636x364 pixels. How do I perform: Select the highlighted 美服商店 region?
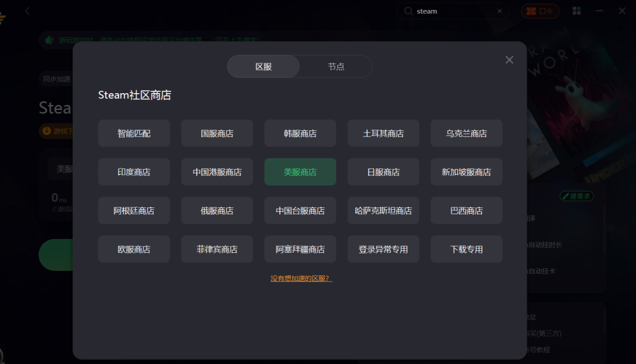point(300,171)
